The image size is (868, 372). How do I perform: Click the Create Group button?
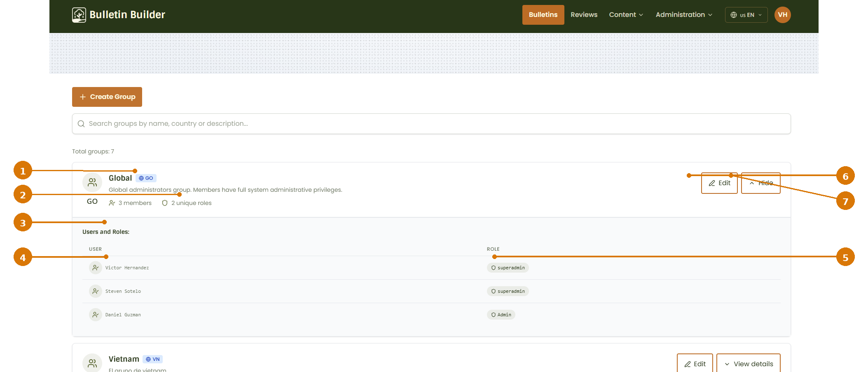(107, 97)
